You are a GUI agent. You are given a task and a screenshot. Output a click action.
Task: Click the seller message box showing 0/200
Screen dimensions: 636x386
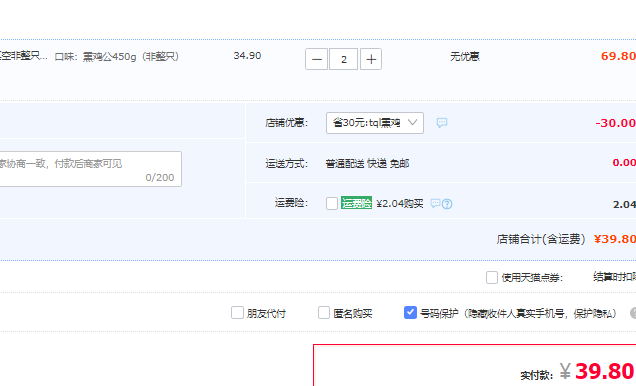[x=90, y=169]
